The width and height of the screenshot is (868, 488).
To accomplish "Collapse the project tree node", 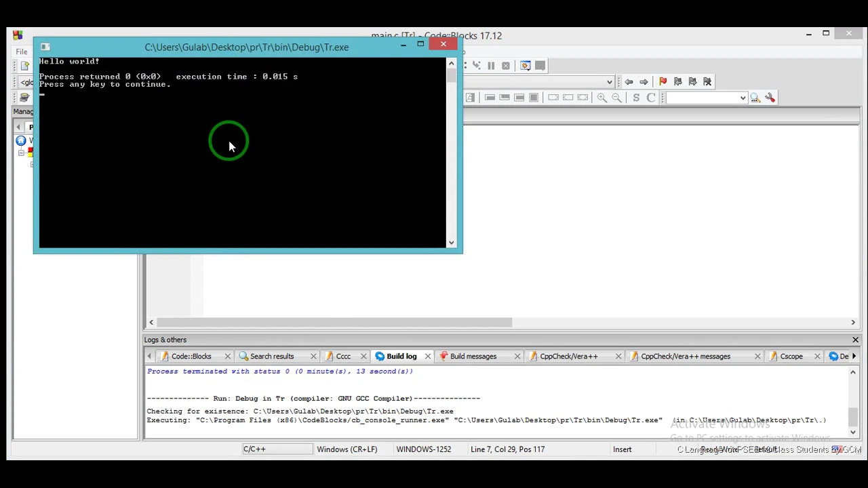I will [21, 153].
